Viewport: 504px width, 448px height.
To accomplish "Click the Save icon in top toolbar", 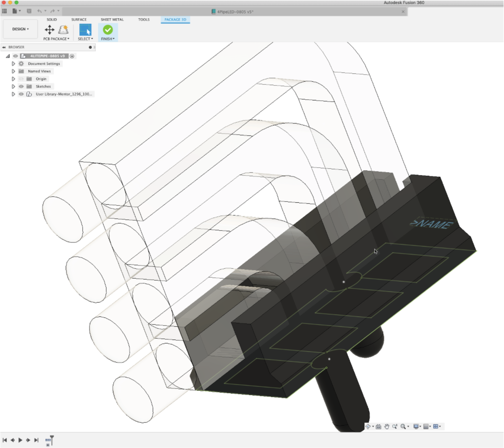I will coord(29,11).
